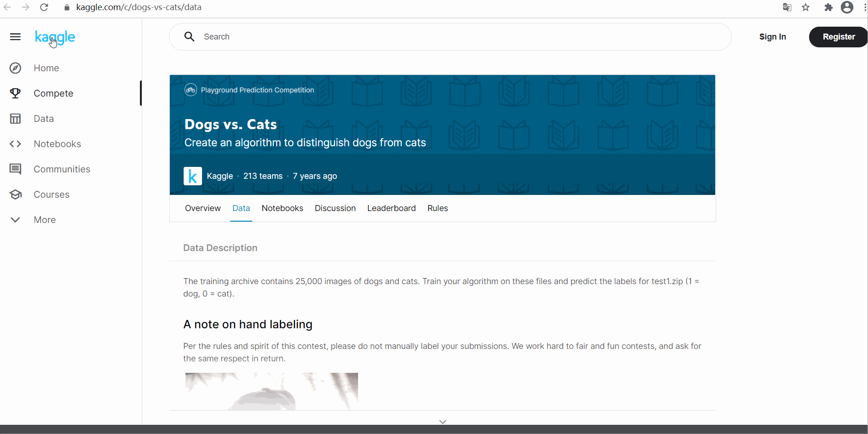
Task: Click the Courses graduation cap icon
Action: point(15,194)
